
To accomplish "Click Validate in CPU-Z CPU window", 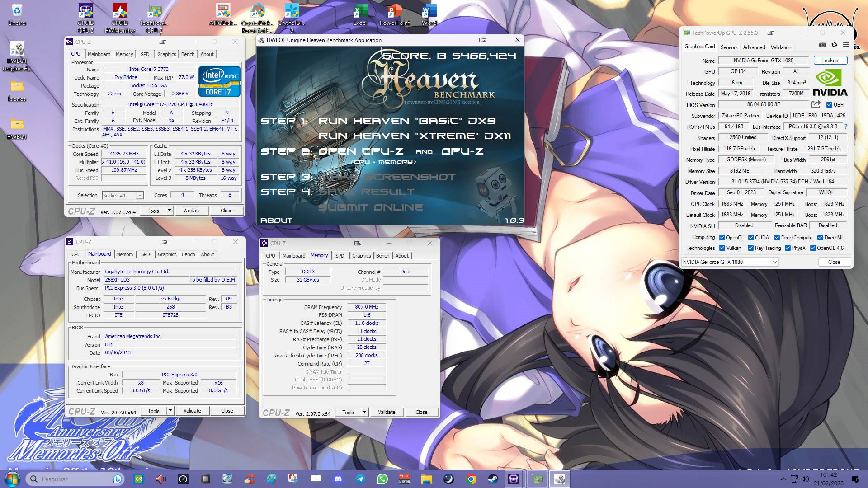I will (192, 211).
